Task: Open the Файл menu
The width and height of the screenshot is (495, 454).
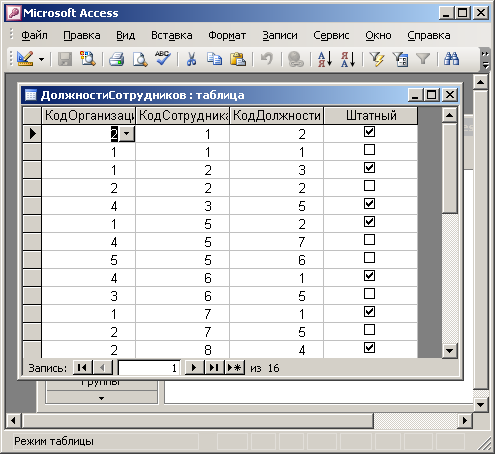Action: click(34, 35)
